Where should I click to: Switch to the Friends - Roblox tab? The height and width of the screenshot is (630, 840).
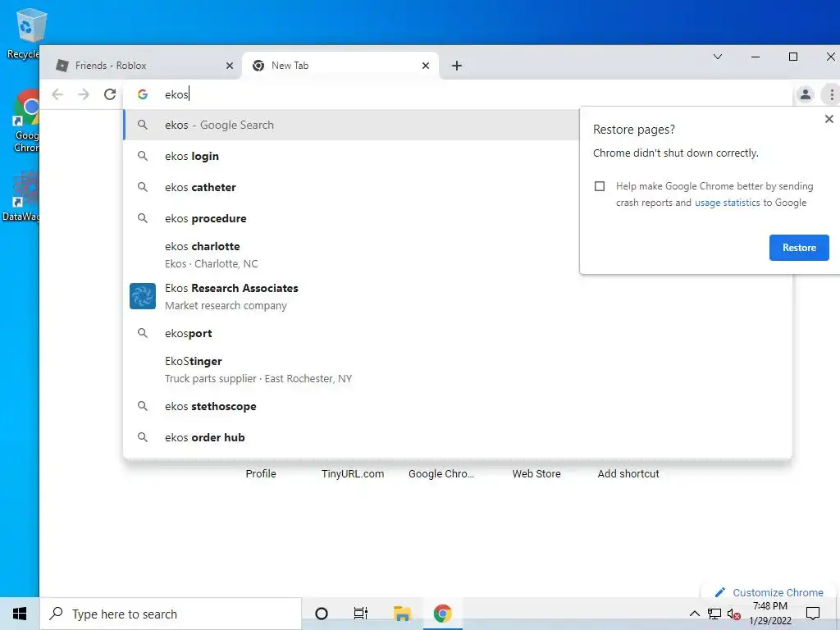click(139, 66)
